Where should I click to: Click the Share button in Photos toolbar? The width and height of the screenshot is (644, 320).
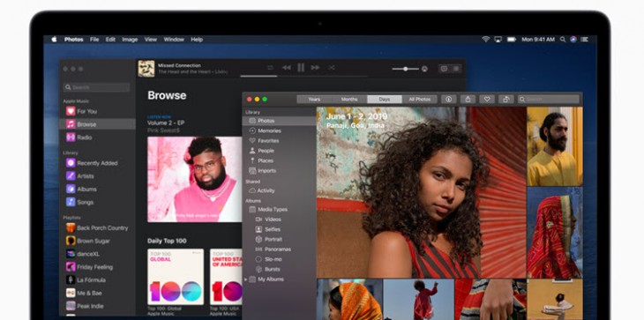click(468, 100)
